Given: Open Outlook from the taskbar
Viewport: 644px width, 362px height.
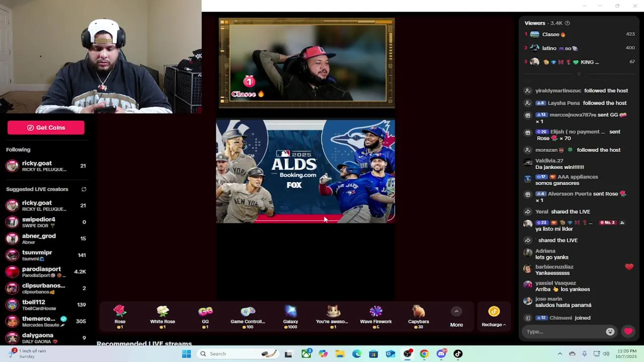Looking at the screenshot, I should pyautogui.click(x=390, y=354).
